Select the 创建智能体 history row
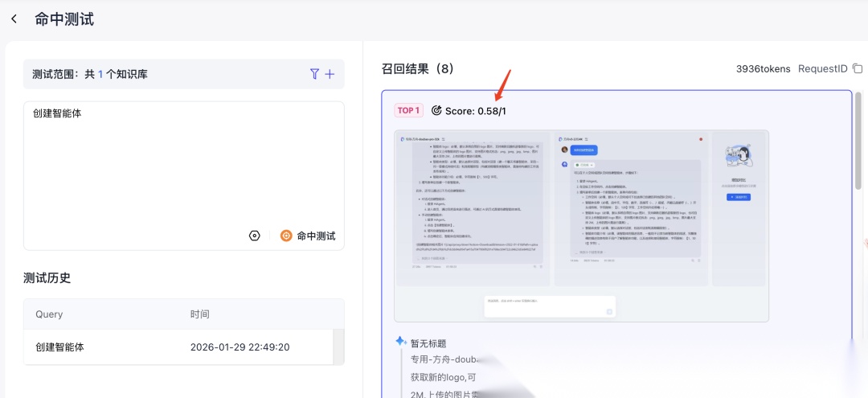The width and height of the screenshot is (868, 398). tap(178, 347)
